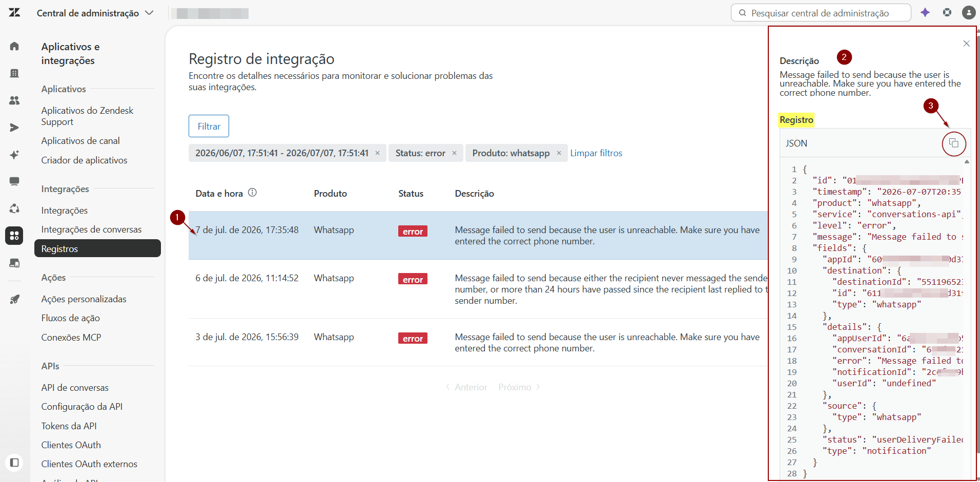The width and height of the screenshot is (980, 482).
Task: Click the Zendesk logo icon
Action: [14, 13]
